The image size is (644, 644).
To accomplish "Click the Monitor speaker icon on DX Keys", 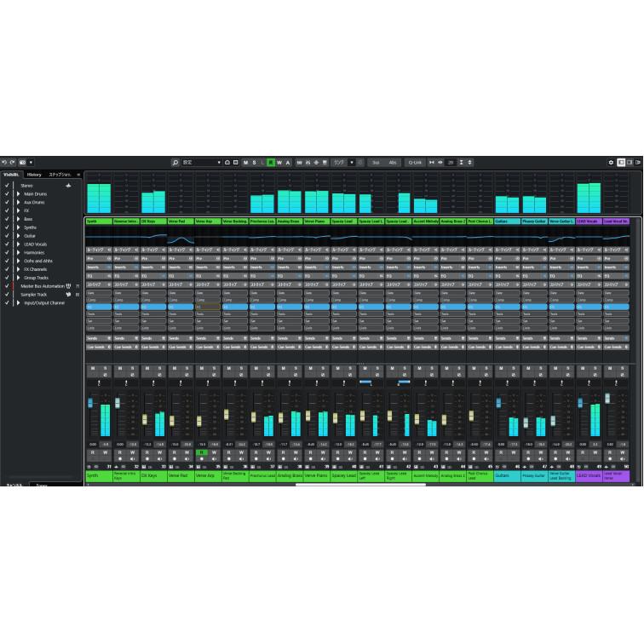I will pyautogui.click(x=160, y=459).
